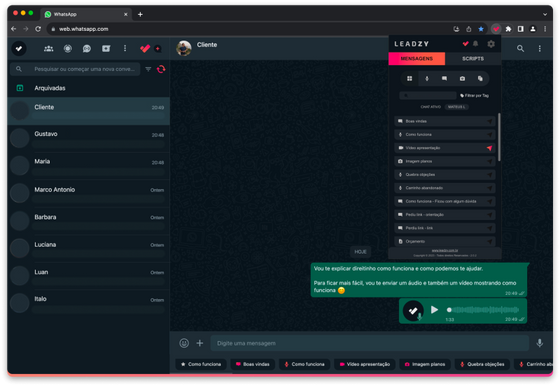Click the Imagem planos quick button
The image size is (560, 386).
[425, 364]
